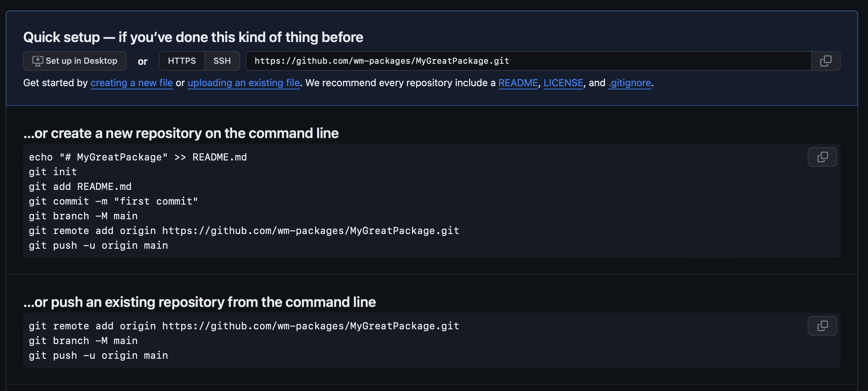Copy the create-repository command block
The width and height of the screenshot is (868, 391).
[822, 157]
